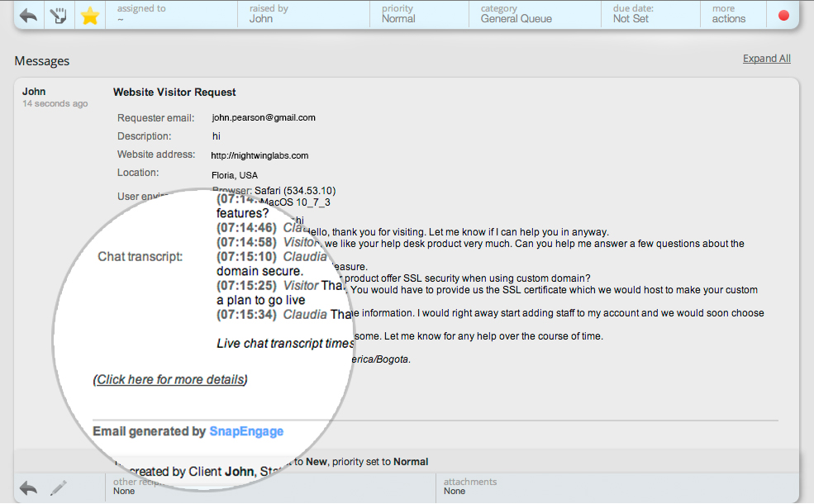Click the Website Visitor Request title
Screen dimensions: 814x504
point(174,93)
